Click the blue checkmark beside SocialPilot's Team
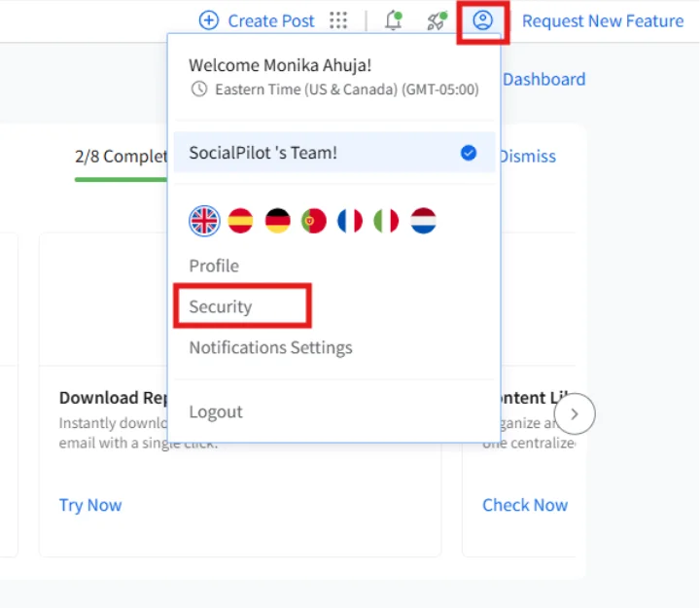 pos(469,153)
